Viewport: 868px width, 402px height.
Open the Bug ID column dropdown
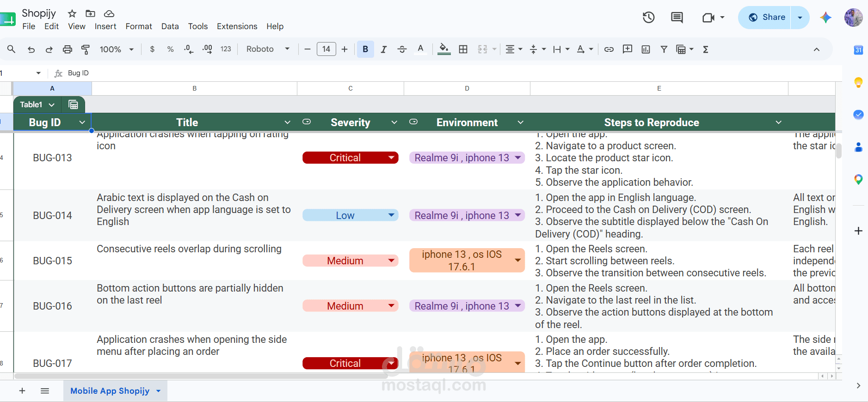[x=82, y=122]
